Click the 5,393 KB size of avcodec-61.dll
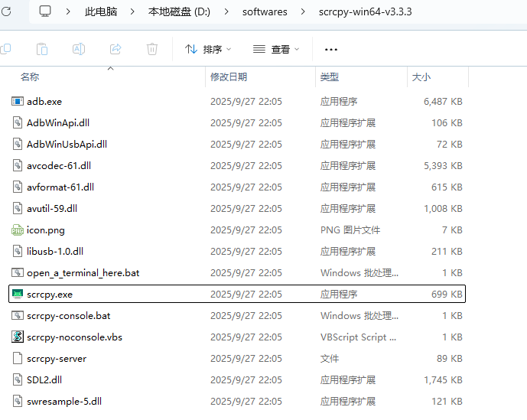Image resolution: width=527 pixels, height=420 pixels. click(x=443, y=166)
